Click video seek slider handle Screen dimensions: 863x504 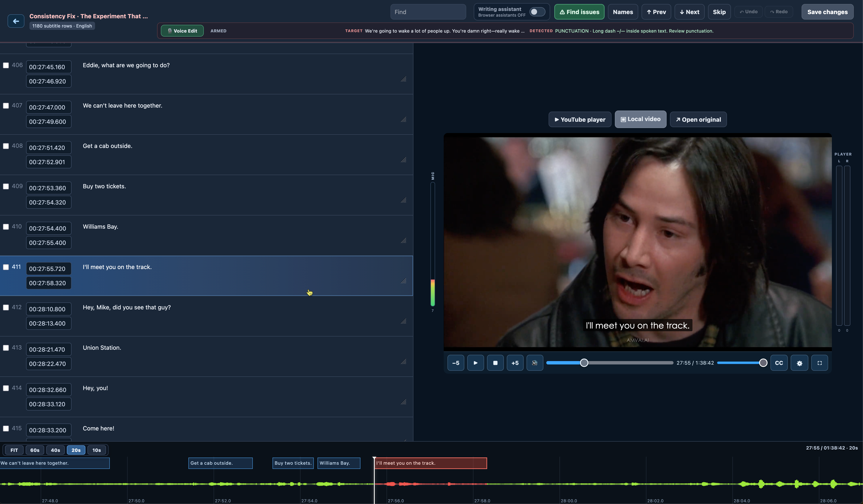point(584,363)
